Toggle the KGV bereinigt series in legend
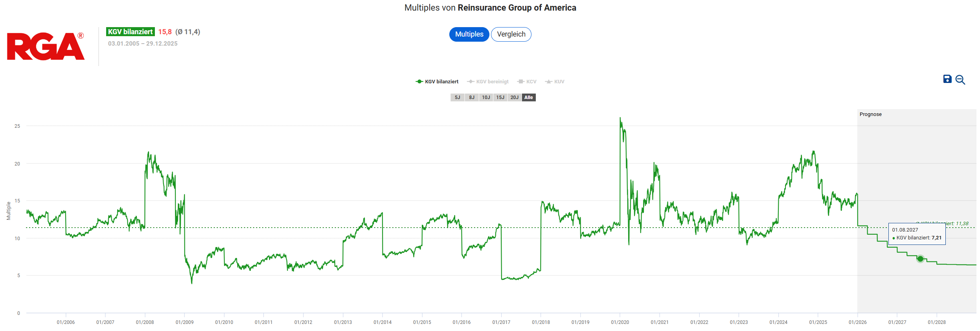Viewport: 980px width, 331px height. 487,82
